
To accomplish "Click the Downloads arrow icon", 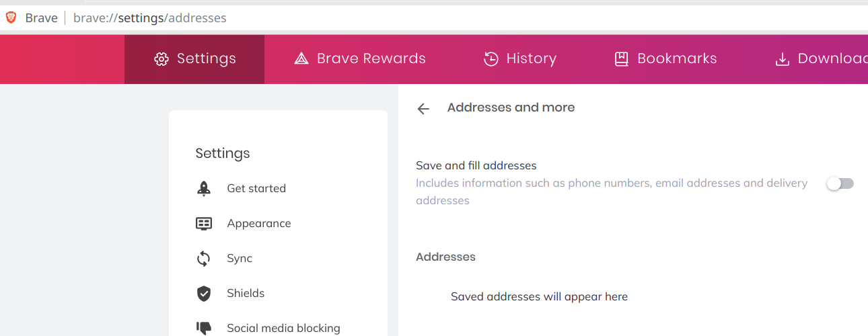I will [x=782, y=59].
